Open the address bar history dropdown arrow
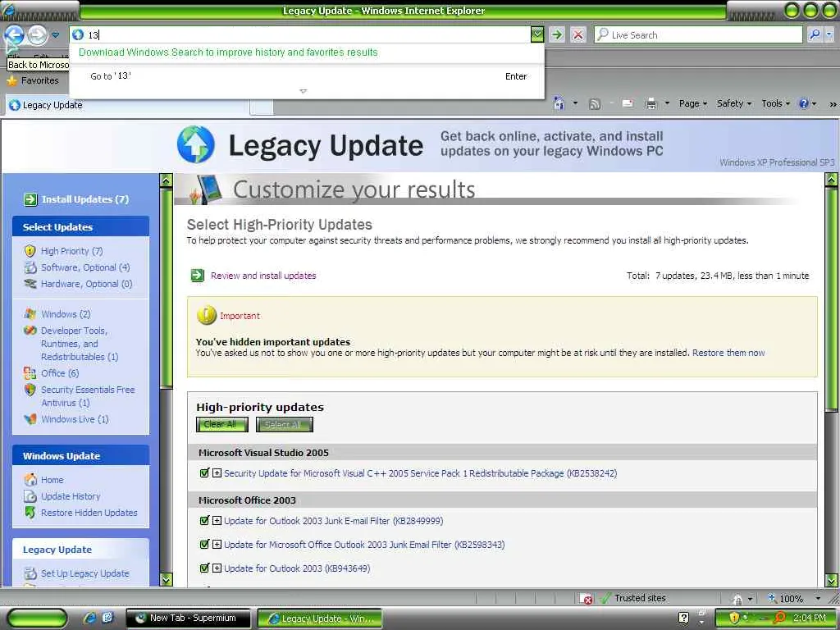 point(536,34)
